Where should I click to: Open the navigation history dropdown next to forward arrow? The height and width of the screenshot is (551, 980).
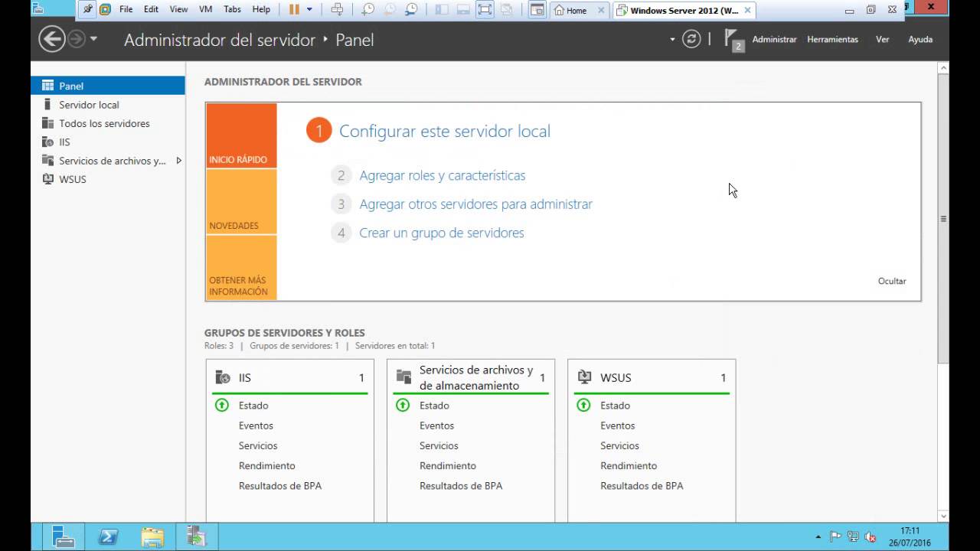pyautogui.click(x=93, y=39)
